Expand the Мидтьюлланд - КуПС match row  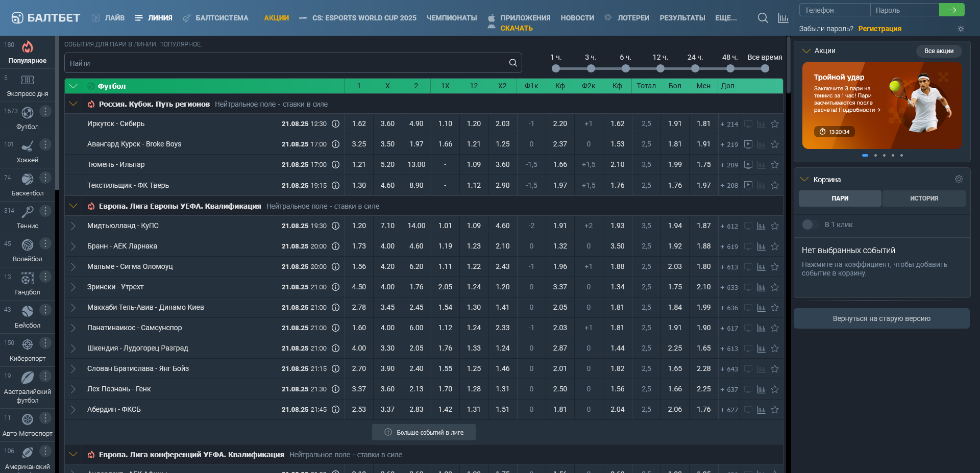(x=73, y=226)
